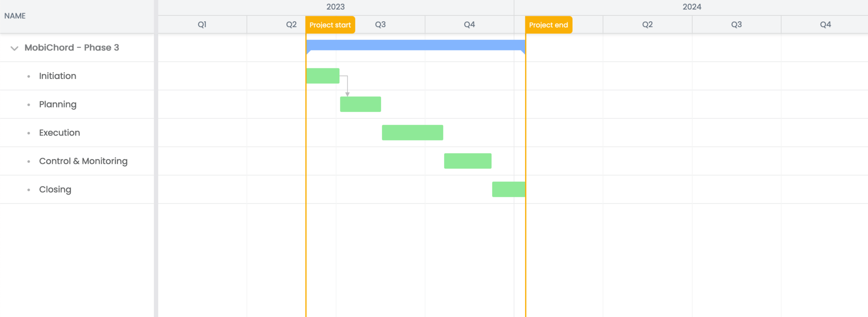Collapse the MobiChord - Phase 3 group
Viewport: 868px width, 317px height.
tap(14, 48)
